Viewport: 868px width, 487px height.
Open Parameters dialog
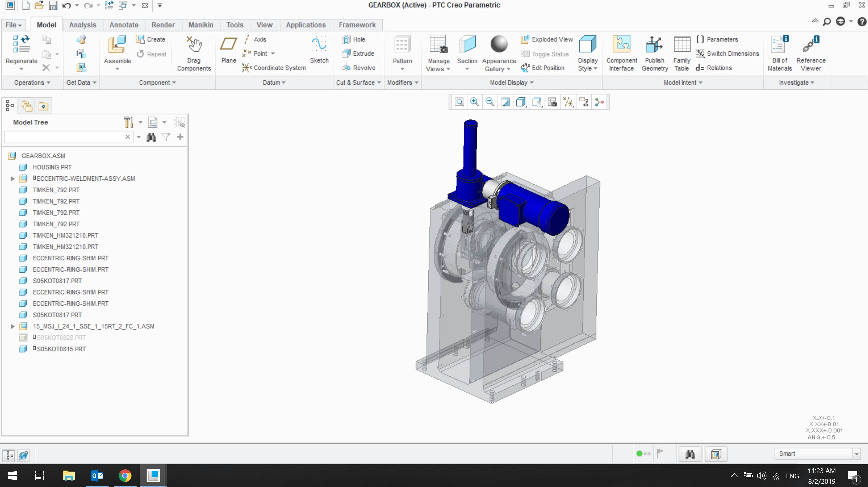[717, 40]
